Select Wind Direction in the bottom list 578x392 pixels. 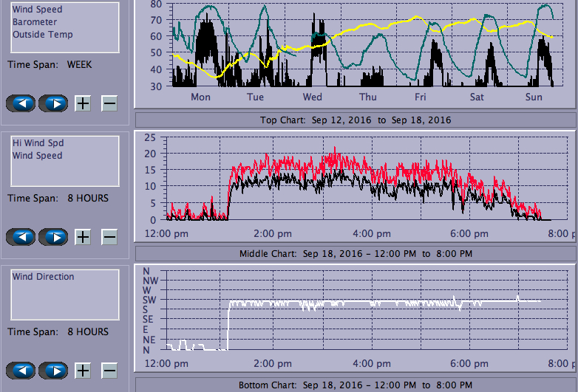click(43, 277)
